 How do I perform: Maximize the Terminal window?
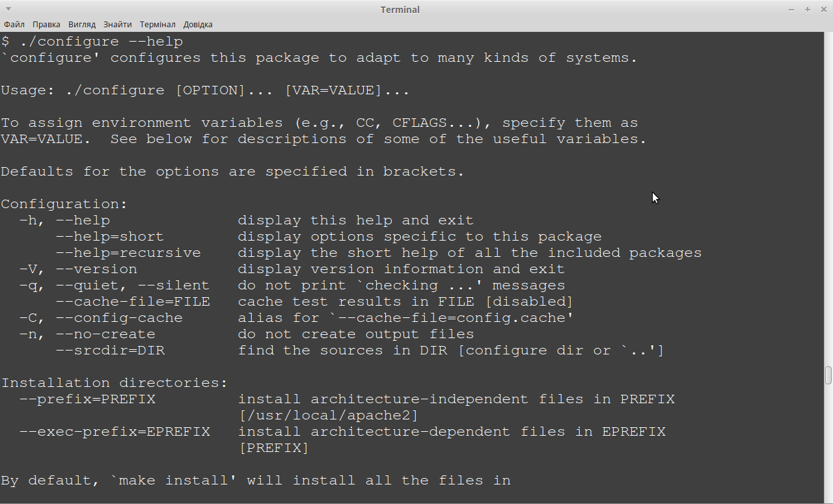(x=808, y=9)
